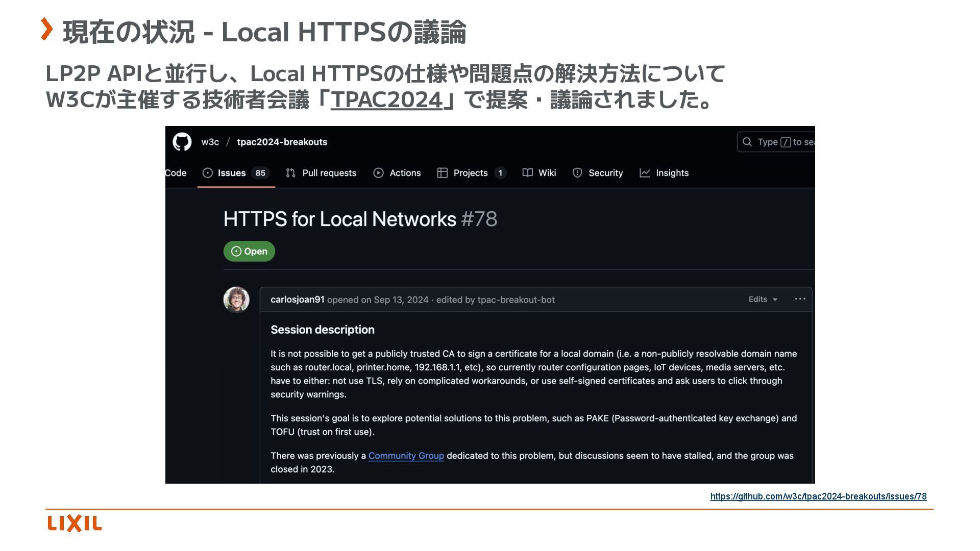Screen dimensions: 980x551
Task: Open the Wiki tab
Action: [540, 173]
